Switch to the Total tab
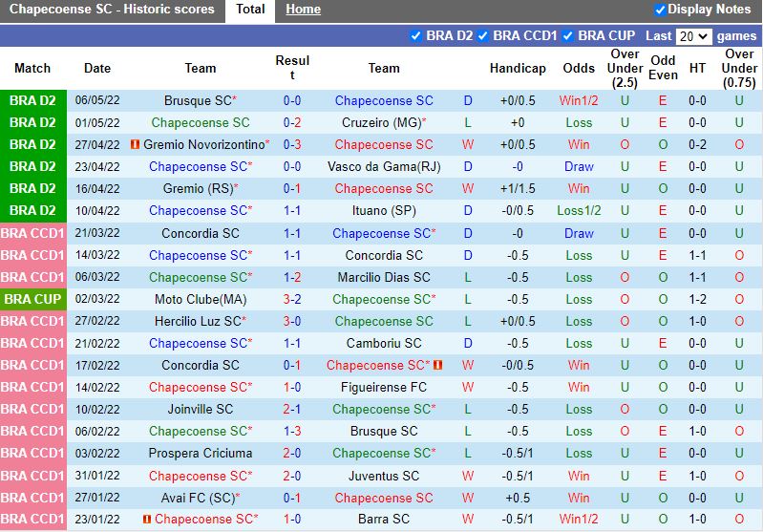The image size is (763, 532). pyautogui.click(x=250, y=10)
